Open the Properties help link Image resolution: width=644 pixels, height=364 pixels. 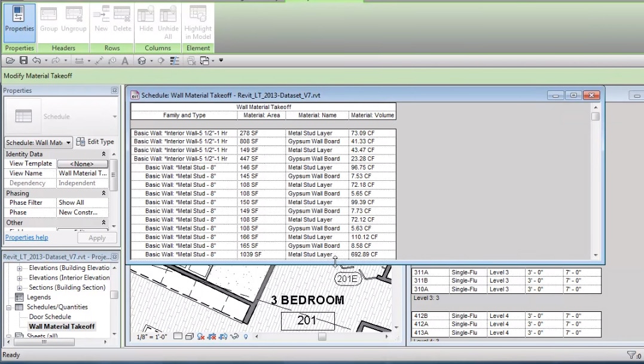[x=26, y=238]
